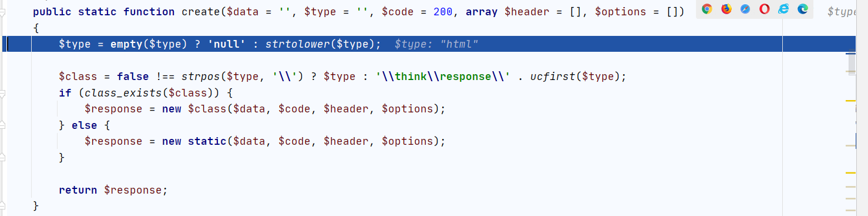Open file in Internet Explorer
The width and height of the screenshot is (868, 216).
(x=783, y=9)
